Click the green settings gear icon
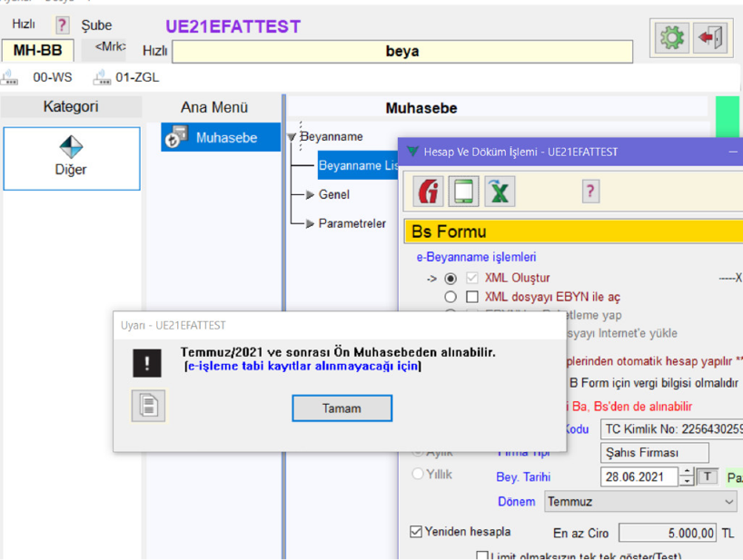 pos(672,38)
